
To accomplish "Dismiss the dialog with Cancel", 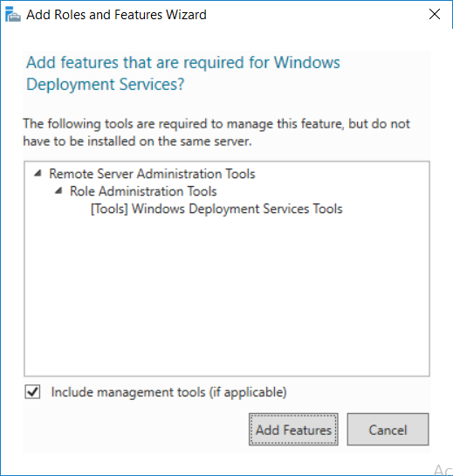I will pyautogui.click(x=388, y=429).
